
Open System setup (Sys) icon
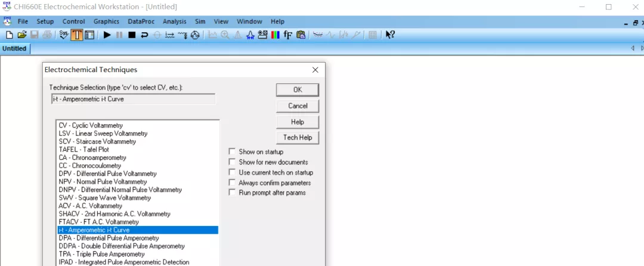point(64,35)
